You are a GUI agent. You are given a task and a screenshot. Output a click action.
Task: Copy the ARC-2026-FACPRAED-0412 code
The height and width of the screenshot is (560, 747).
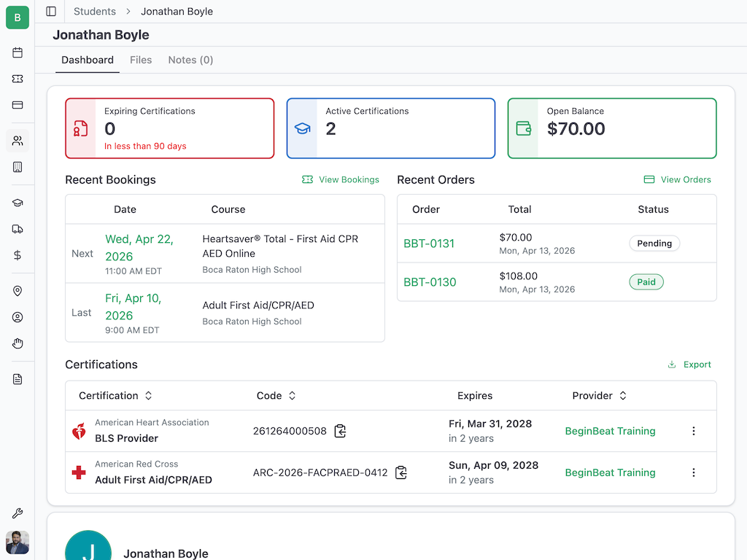pyautogui.click(x=401, y=472)
